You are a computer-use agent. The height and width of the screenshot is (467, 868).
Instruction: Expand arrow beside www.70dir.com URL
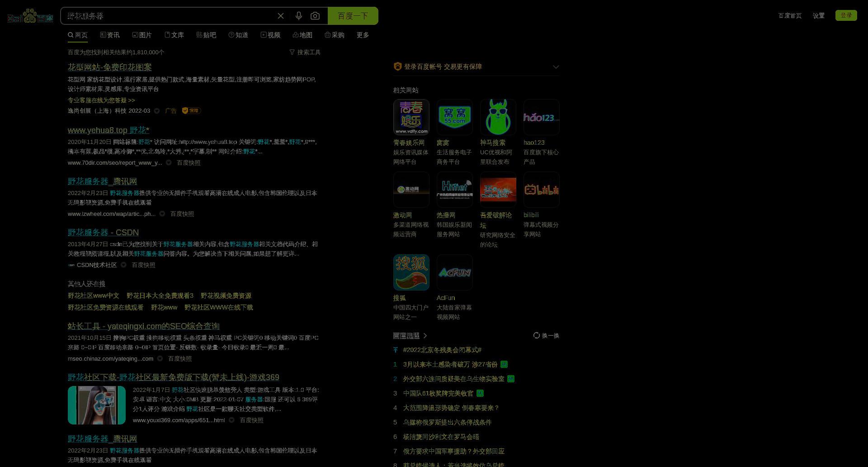coord(169,162)
